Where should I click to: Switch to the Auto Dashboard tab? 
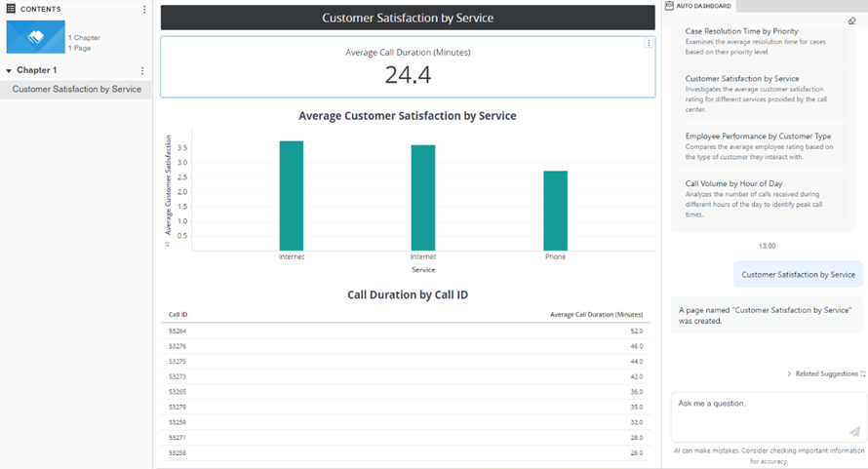point(711,6)
